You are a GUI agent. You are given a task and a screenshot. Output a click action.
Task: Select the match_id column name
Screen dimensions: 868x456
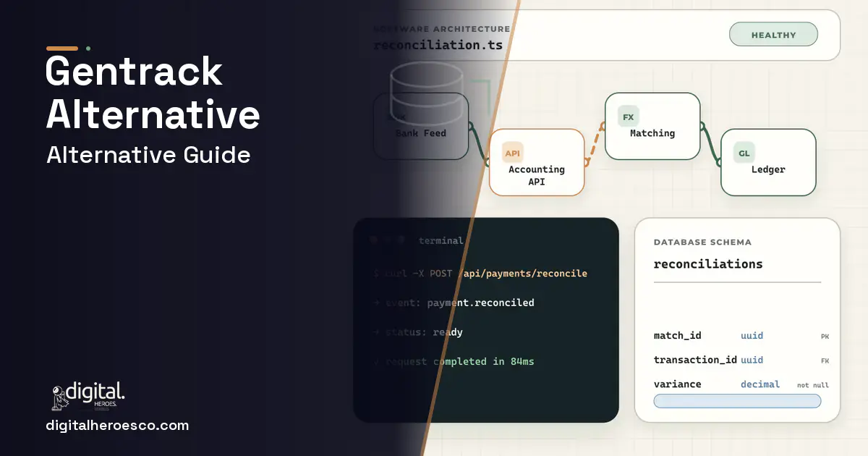coord(677,336)
